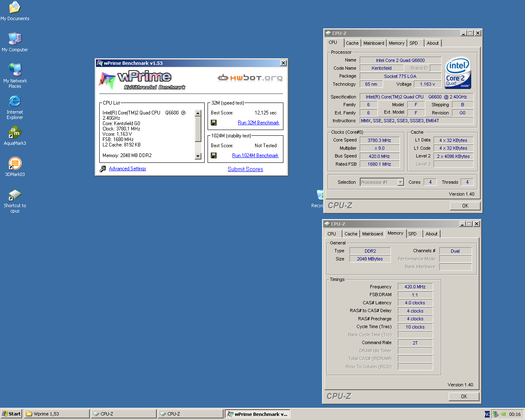Viewport: 525px width, 420px height.
Task: Click Level 2 cache value 2 x 4096 KBytes
Action: 454,156
